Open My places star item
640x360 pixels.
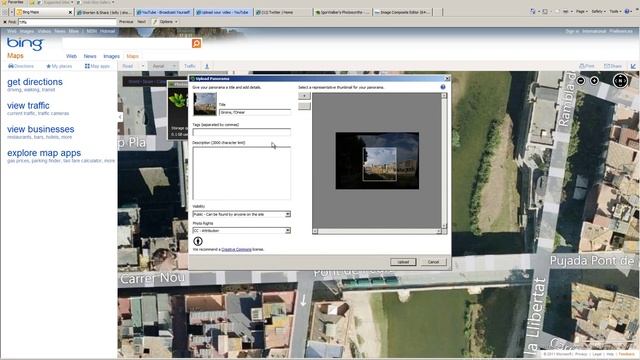(x=59, y=66)
